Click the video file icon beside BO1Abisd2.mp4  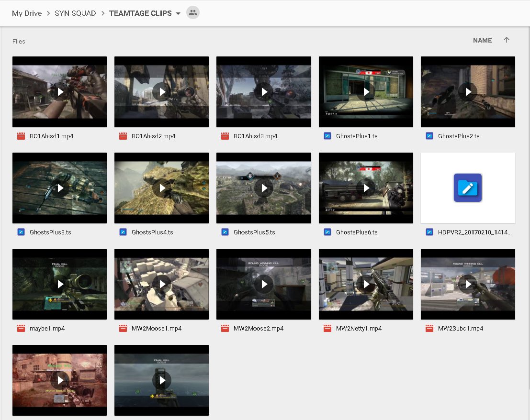123,136
